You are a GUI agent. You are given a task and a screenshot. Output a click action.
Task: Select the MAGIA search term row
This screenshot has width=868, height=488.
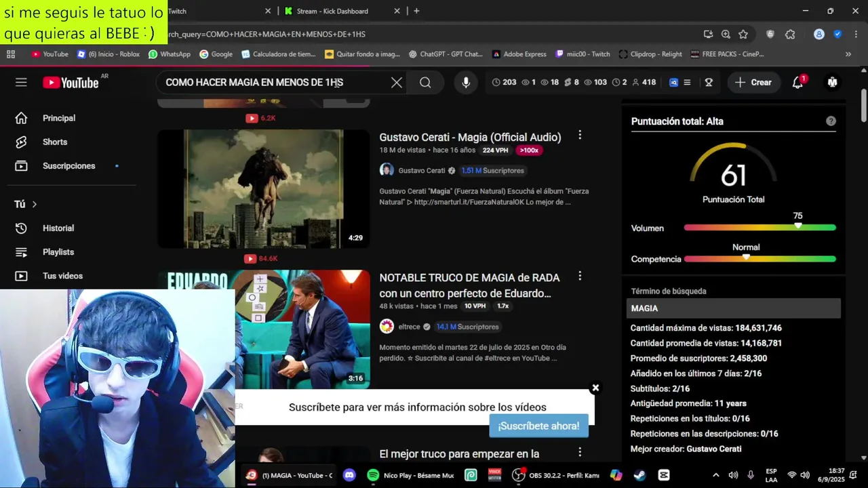click(734, 308)
